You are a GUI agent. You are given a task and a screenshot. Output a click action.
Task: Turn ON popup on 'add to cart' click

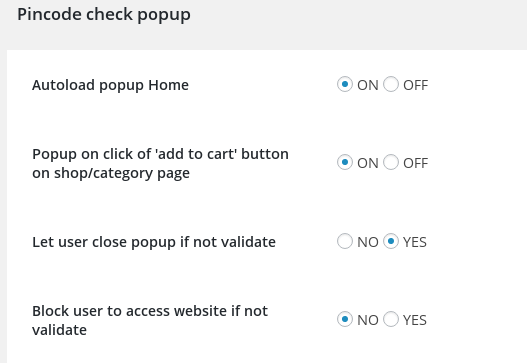point(345,163)
